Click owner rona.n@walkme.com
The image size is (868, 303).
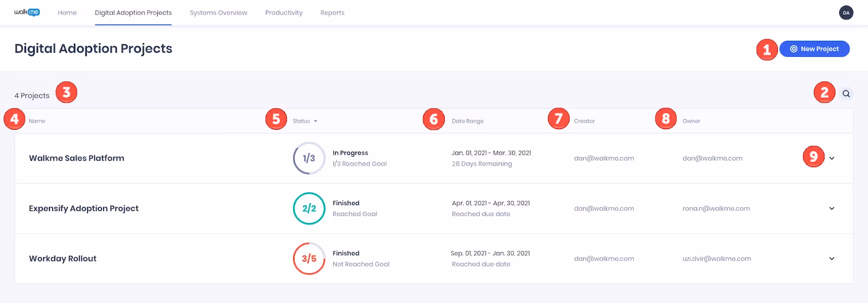click(716, 209)
